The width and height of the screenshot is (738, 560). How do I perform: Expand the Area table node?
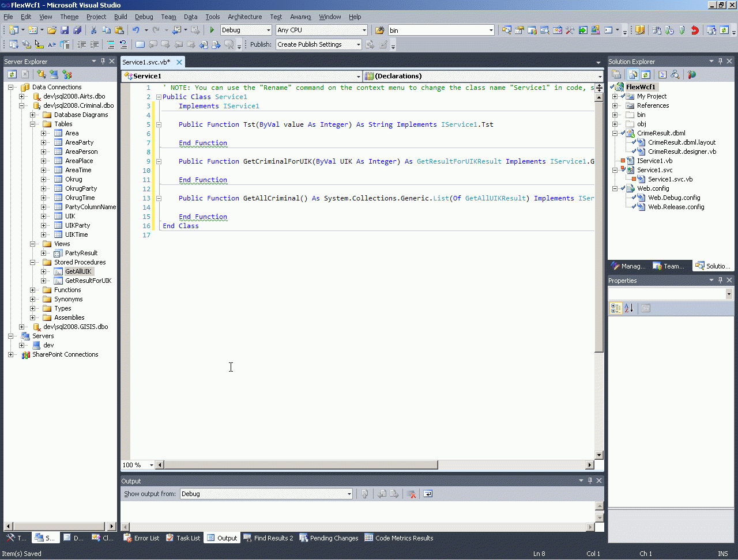44,133
